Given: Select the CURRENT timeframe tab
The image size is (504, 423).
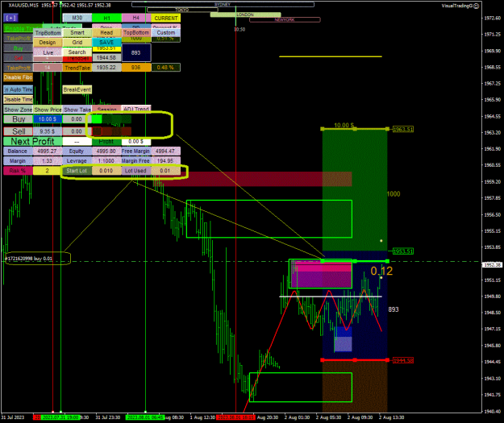Looking at the screenshot, I should [x=166, y=18].
